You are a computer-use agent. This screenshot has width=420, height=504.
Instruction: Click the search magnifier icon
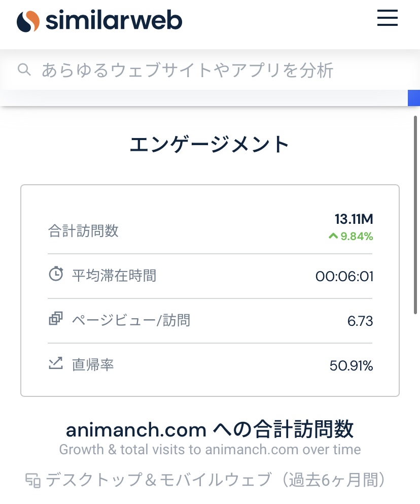coord(24,70)
